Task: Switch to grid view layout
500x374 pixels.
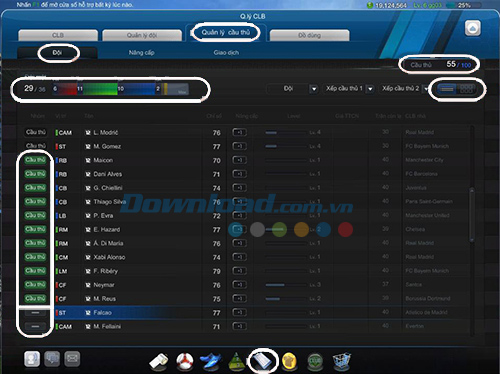Action: (466, 89)
